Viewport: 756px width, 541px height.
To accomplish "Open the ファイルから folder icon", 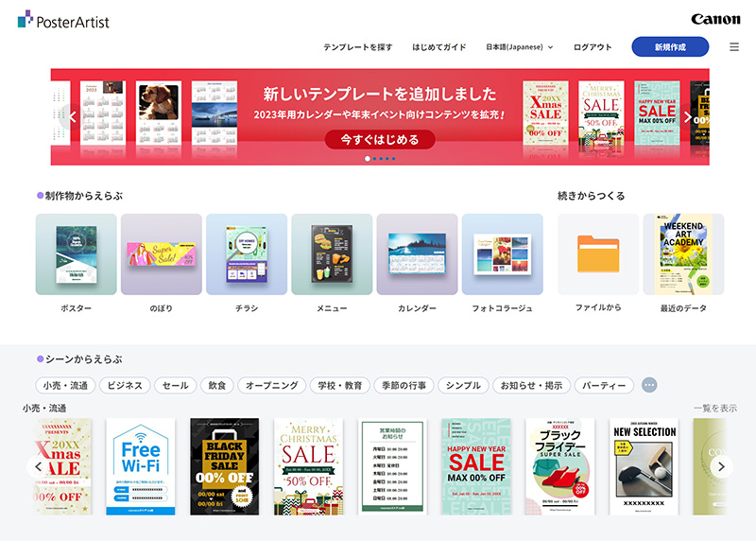I will [x=598, y=253].
